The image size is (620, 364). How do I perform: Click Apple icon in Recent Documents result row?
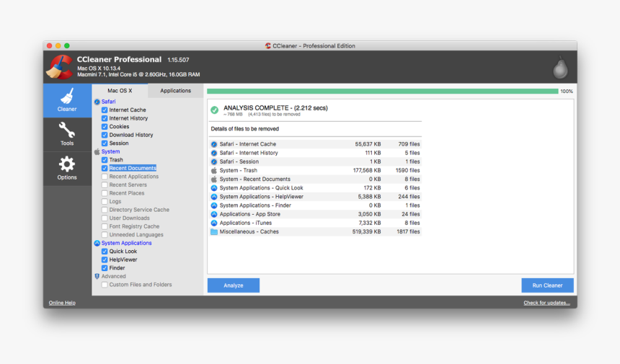click(214, 179)
